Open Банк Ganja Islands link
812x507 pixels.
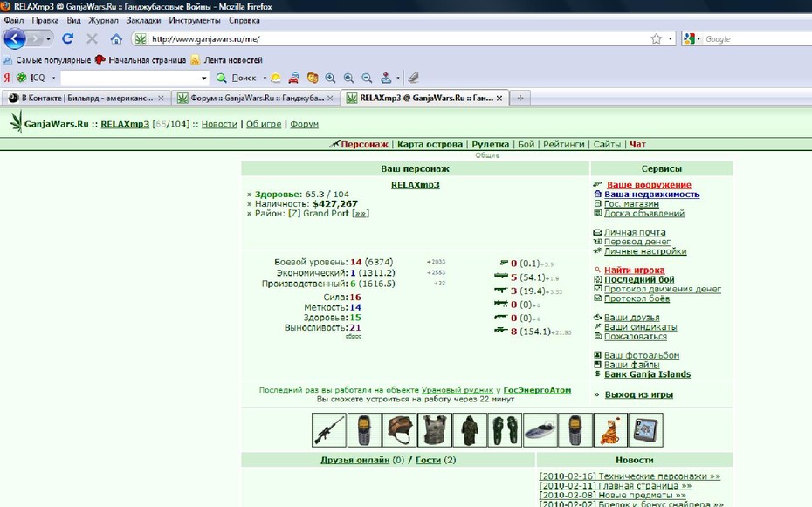tap(647, 374)
